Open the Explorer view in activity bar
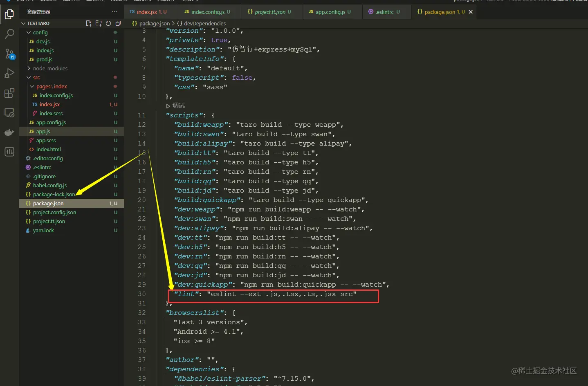Viewport: 588px width, 386px height. point(9,15)
